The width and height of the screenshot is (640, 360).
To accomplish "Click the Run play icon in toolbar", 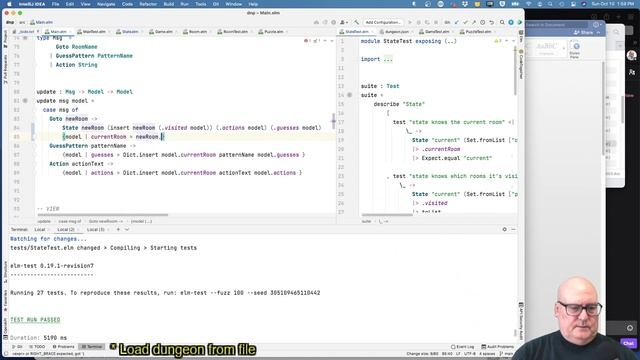I will tap(410, 22).
